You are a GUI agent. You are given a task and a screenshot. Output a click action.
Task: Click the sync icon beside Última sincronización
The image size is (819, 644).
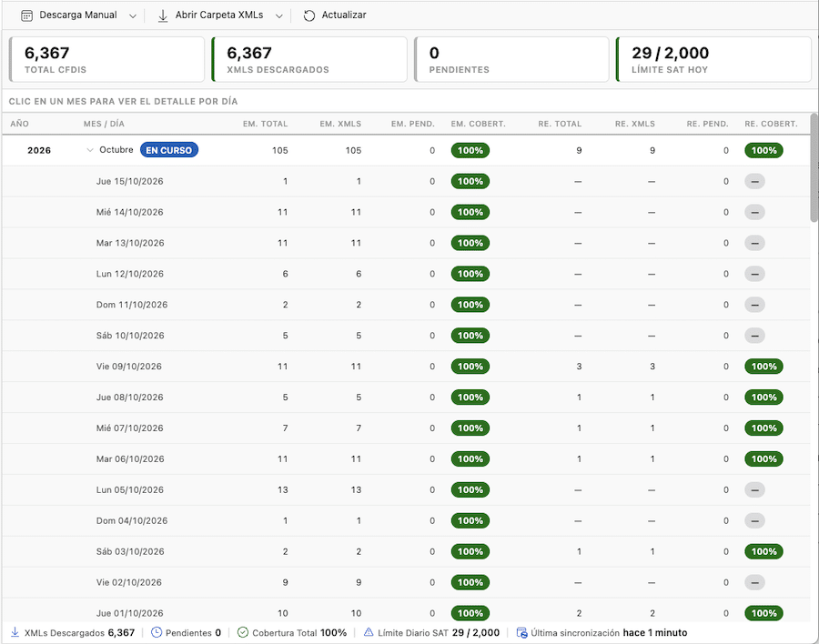pos(521,632)
